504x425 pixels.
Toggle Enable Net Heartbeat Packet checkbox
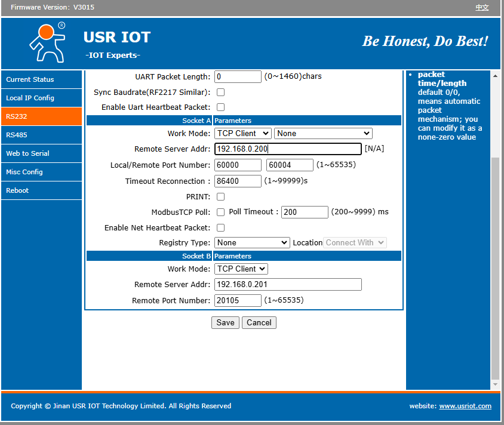click(x=220, y=227)
